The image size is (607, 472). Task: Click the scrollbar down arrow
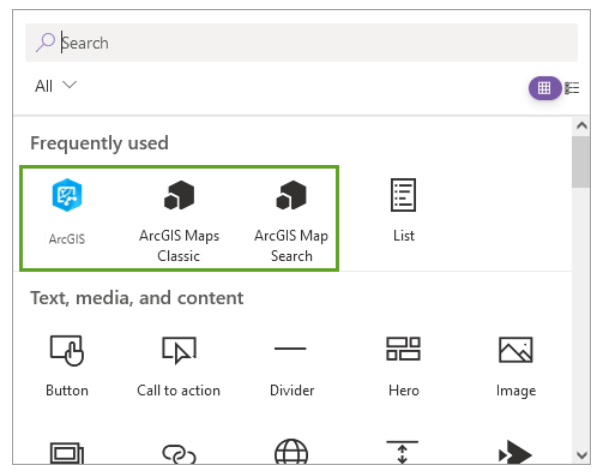pyautogui.click(x=581, y=455)
